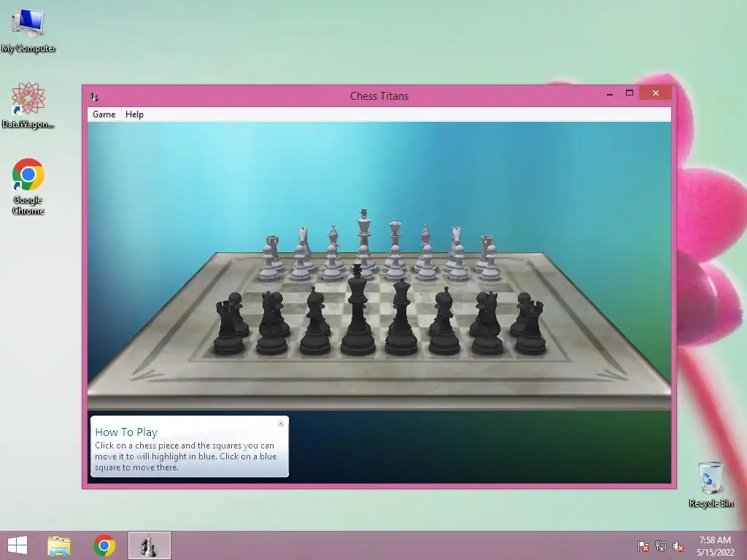The image size is (747, 560).
Task: Select the white pawn in front of the white queen
Action: [395, 263]
